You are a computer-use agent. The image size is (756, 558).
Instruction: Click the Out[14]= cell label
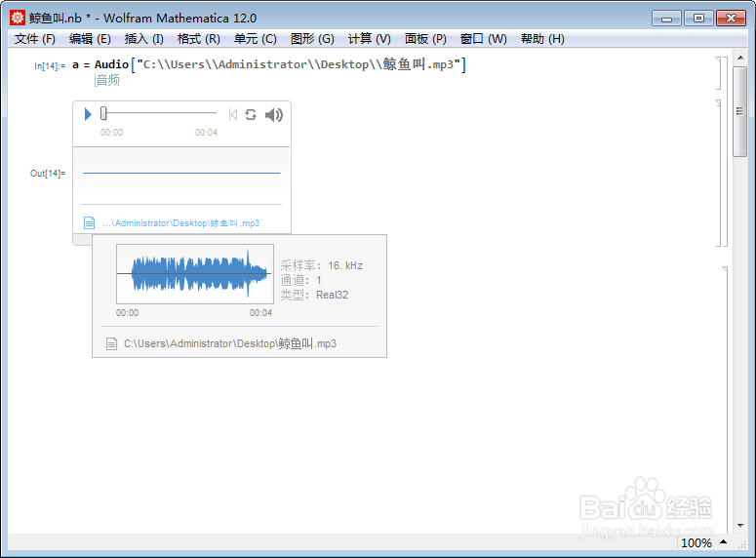pos(48,173)
